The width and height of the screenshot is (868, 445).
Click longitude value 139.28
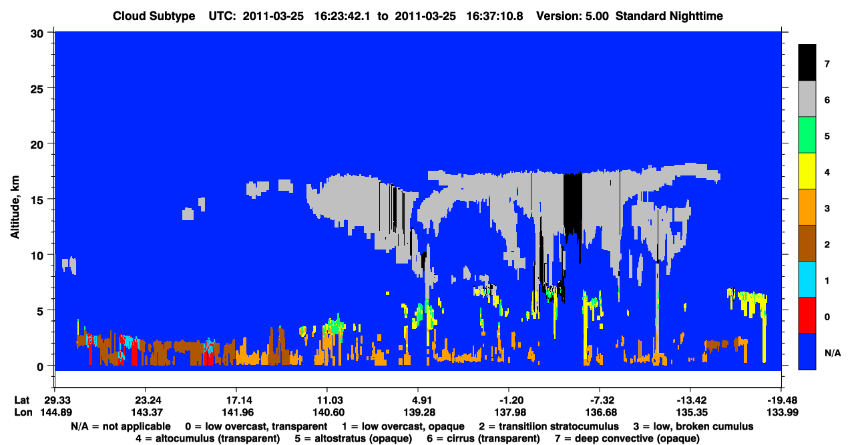(418, 412)
